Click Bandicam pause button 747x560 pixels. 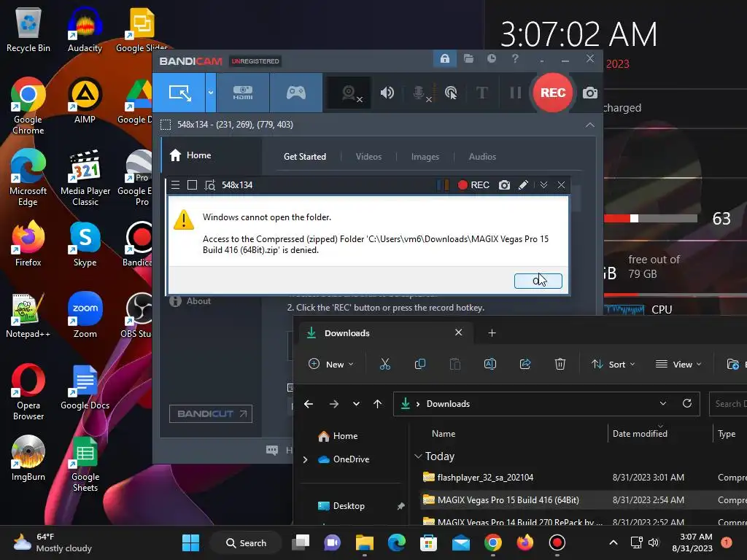click(x=516, y=93)
